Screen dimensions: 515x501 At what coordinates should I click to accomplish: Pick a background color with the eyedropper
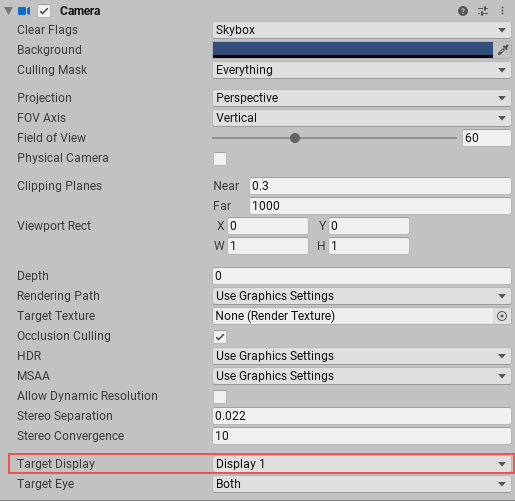503,50
